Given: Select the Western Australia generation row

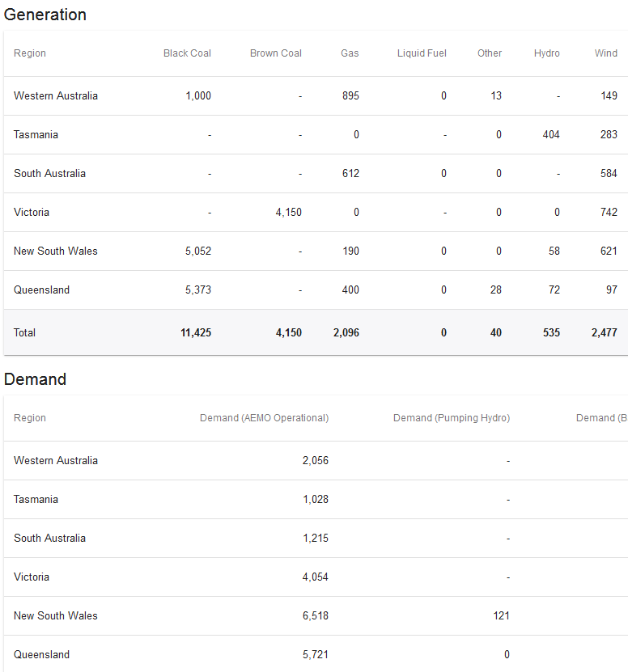Looking at the screenshot, I should pyautogui.click(x=56, y=95).
